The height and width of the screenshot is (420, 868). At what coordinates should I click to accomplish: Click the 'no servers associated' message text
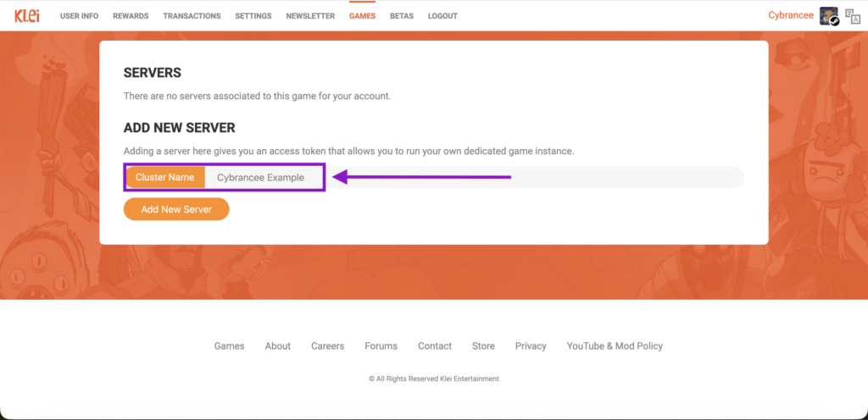coord(258,97)
